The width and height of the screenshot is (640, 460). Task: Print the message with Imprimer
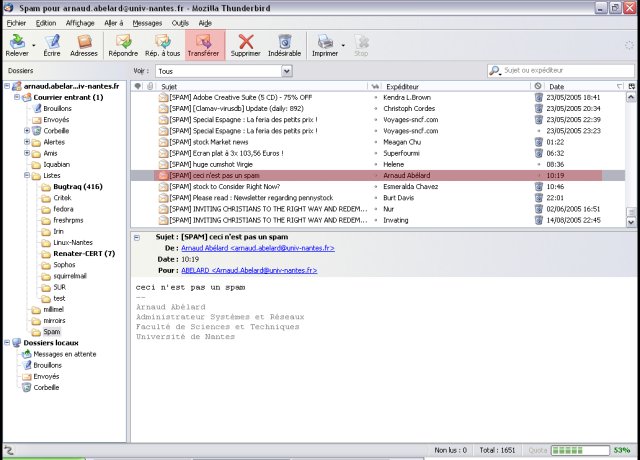(x=324, y=45)
